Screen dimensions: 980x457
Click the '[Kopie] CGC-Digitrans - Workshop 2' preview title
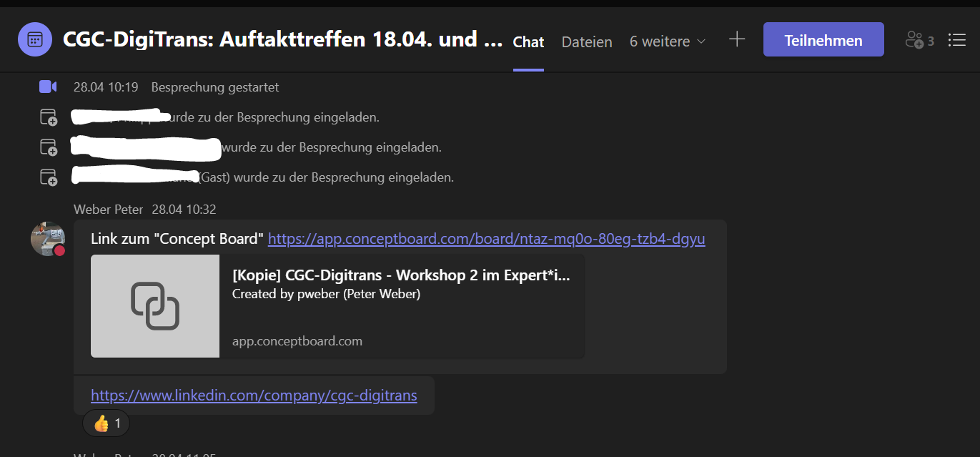point(401,275)
